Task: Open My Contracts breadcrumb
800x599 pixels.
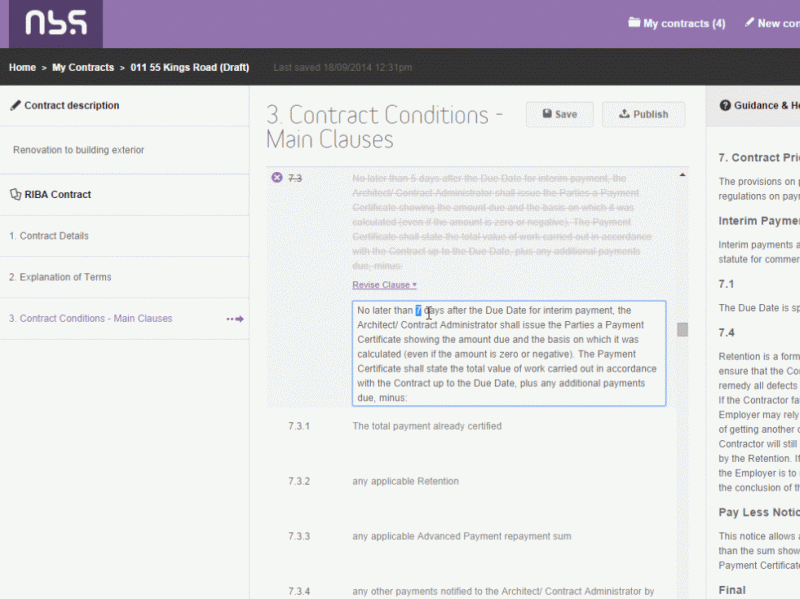Action: 83,67
